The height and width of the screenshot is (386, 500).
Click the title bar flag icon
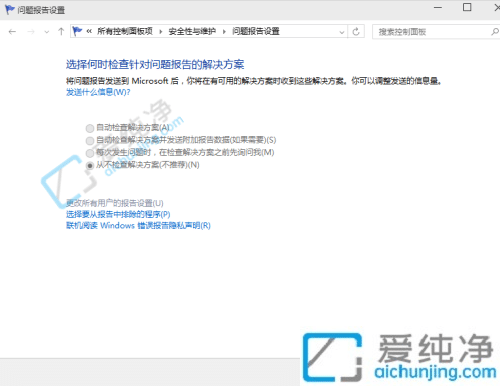[x=10, y=10]
